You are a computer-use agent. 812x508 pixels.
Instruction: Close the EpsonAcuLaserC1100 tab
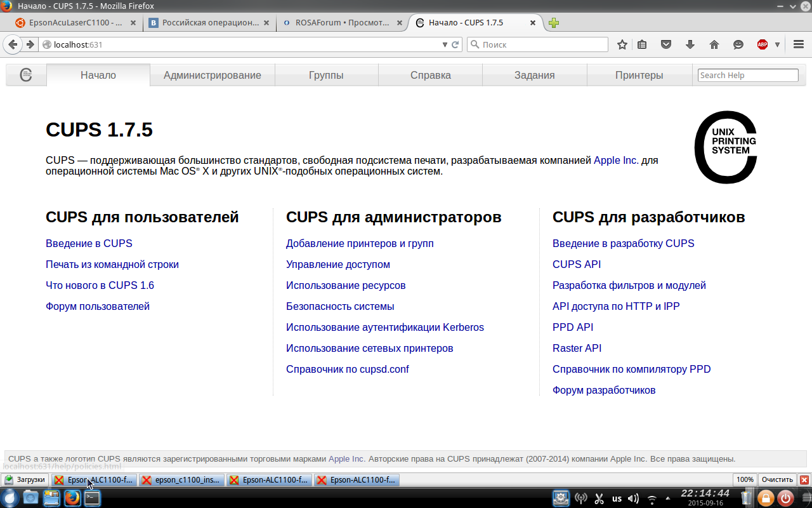133,23
